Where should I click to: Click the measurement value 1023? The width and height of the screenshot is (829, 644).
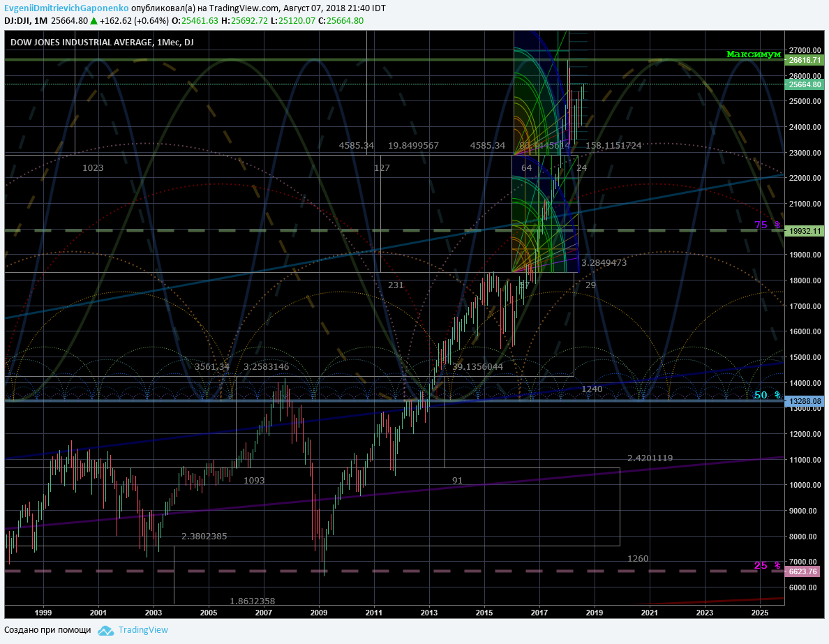[93, 168]
